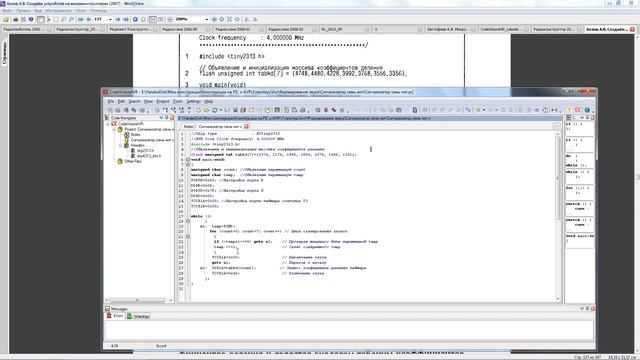Switch to Errors tab in Messages

[115, 316]
